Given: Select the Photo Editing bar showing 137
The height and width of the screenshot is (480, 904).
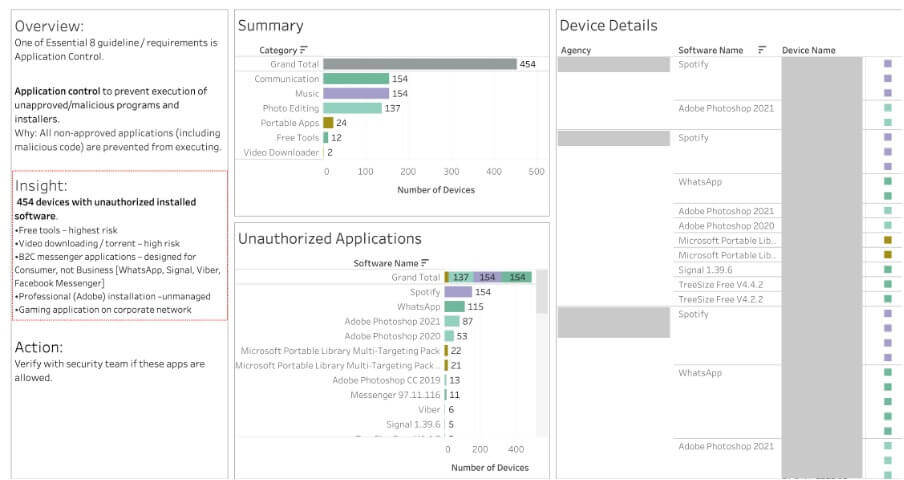Looking at the screenshot, I should [x=352, y=108].
